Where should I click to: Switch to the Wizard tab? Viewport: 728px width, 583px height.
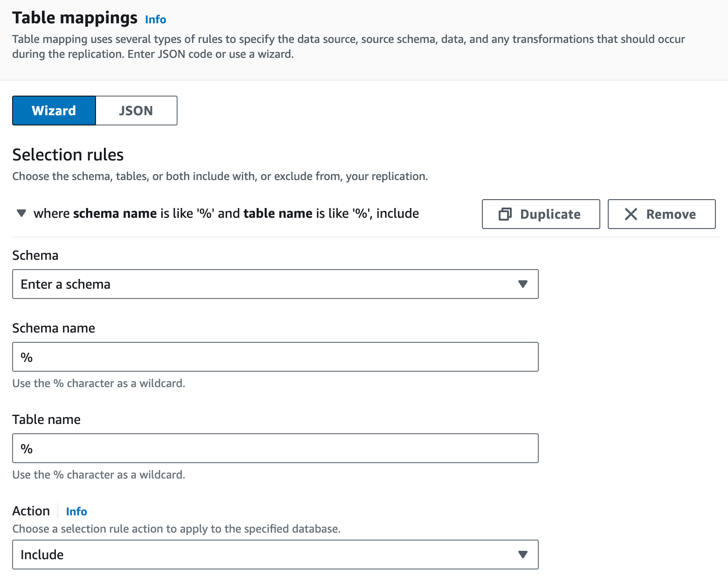click(54, 111)
